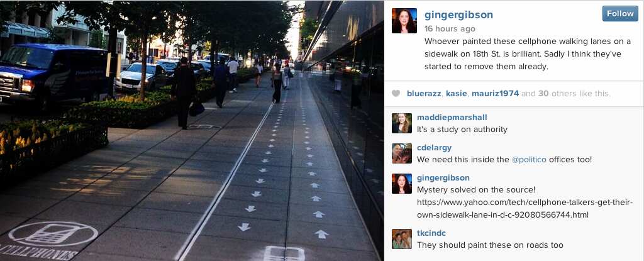This screenshot has height=261, width=644.
Task: Open gingergibson username in post header
Action: (x=458, y=15)
